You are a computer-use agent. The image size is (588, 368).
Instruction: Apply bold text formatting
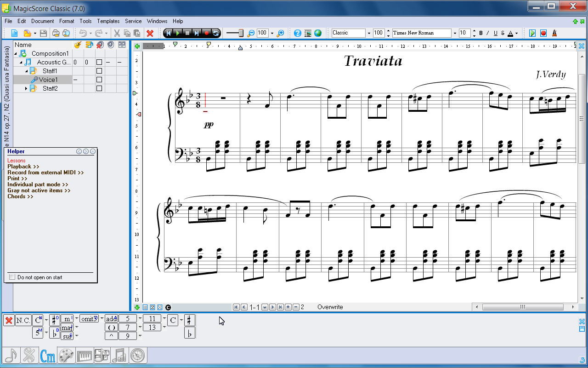click(481, 33)
